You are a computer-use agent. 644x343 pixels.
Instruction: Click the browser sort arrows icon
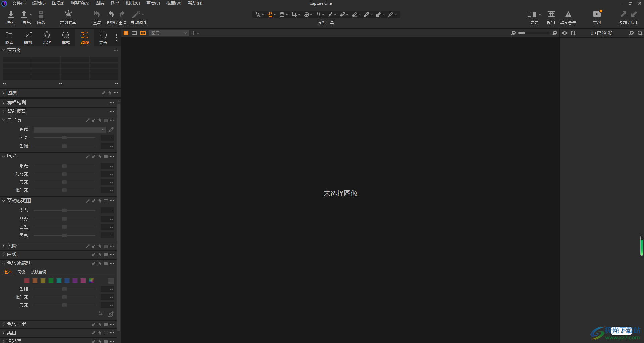click(573, 33)
